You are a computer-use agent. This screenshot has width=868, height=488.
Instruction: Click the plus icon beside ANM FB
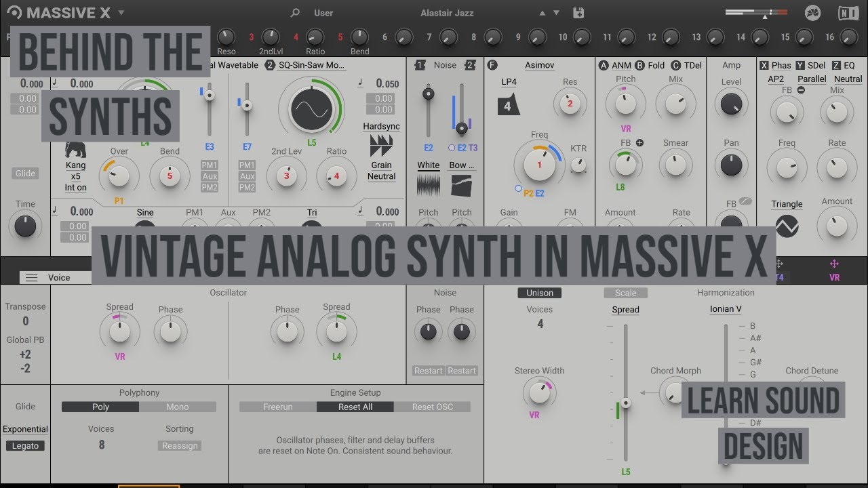(639, 143)
